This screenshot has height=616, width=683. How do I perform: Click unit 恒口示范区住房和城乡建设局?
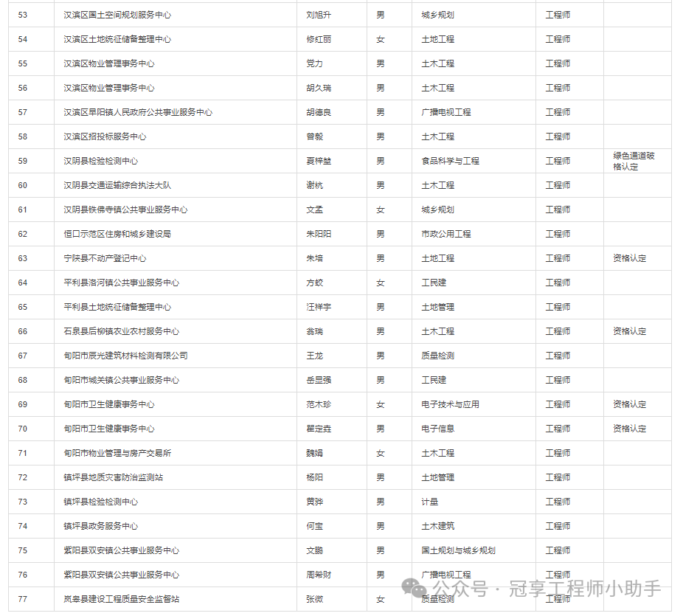[117, 235]
